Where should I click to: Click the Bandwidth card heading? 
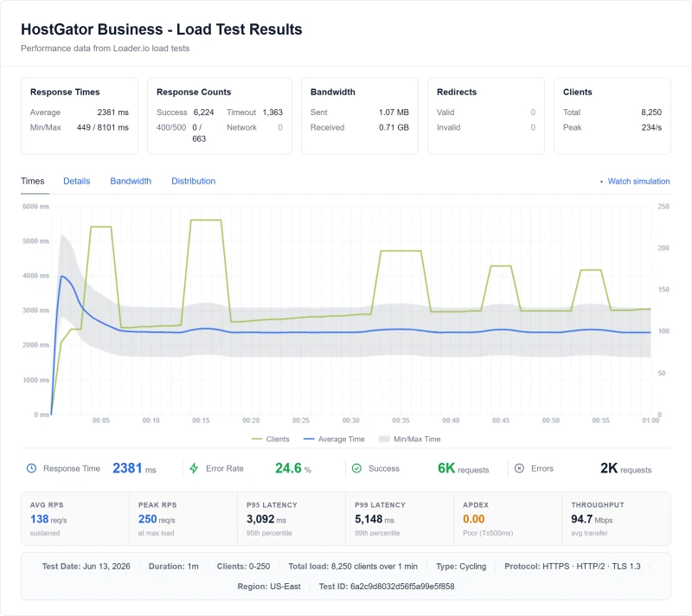coord(333,92)
